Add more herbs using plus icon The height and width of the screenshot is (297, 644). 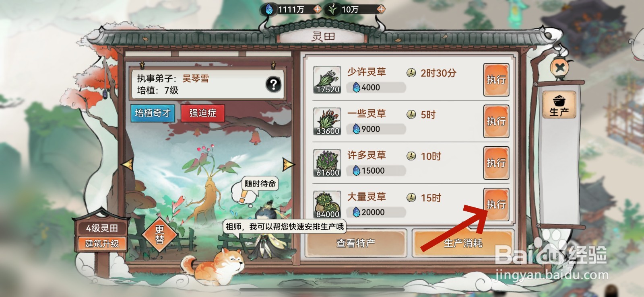tap(381, 9)
